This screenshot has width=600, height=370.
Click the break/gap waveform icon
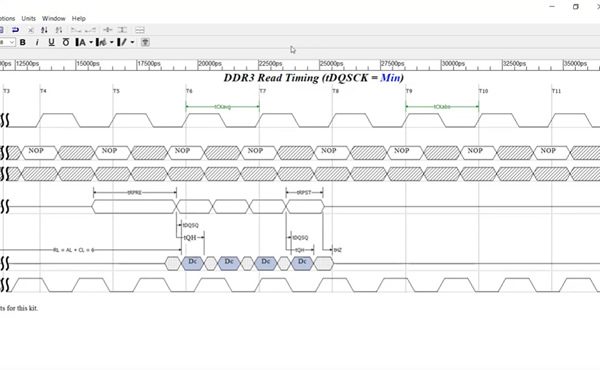[140, 30]
